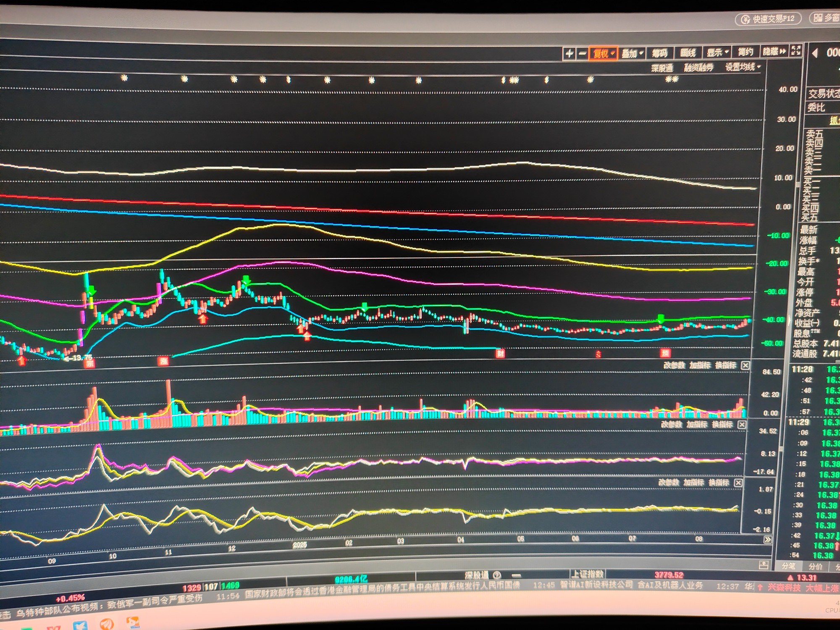Image resolution: width=840 pixels, height=630 pixels.
Task: Click the 快速交易F12 quick trade button
Action: coord(768,19)
